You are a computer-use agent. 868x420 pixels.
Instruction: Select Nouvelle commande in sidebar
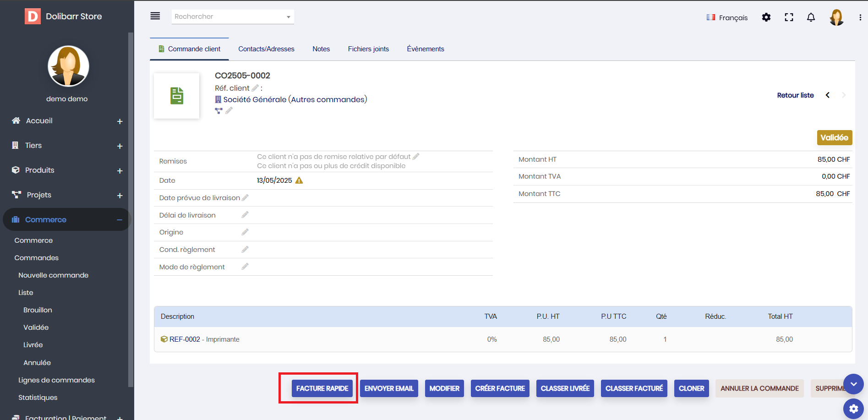coord(53,275)
